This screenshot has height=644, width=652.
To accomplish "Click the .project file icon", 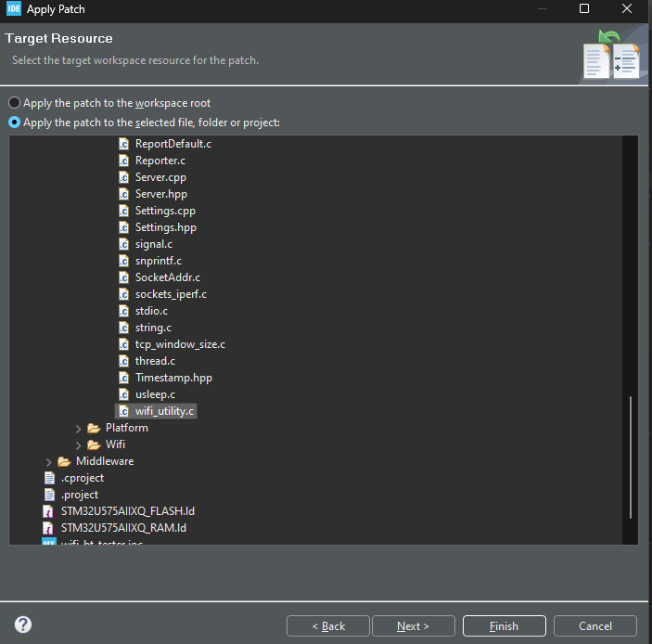I will click(x=49, y=495).
